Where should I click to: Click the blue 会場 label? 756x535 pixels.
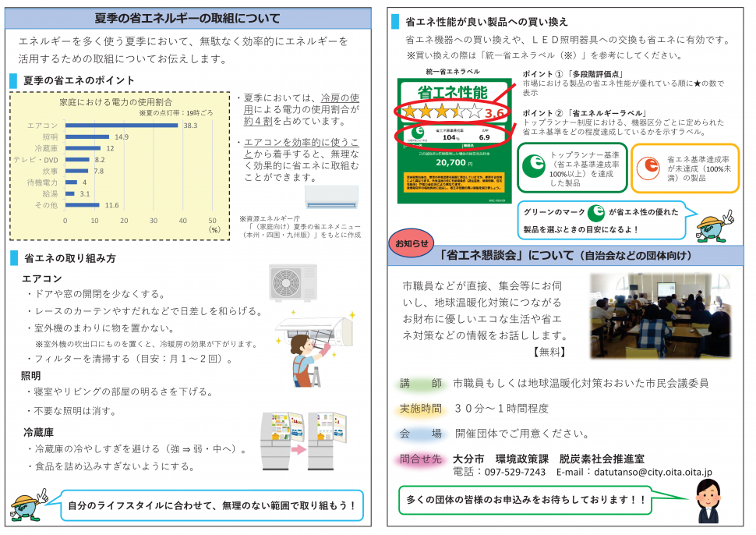(421, 434)
